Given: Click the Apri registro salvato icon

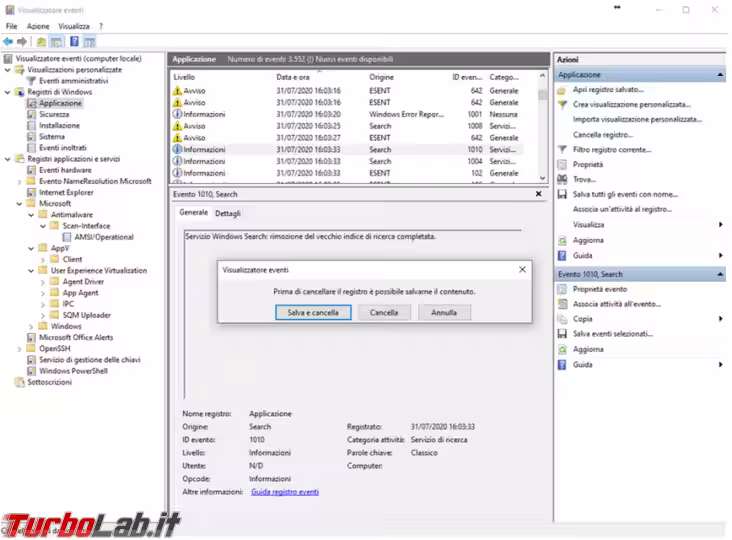Looking at the screenshot, I should coord(562,90).
